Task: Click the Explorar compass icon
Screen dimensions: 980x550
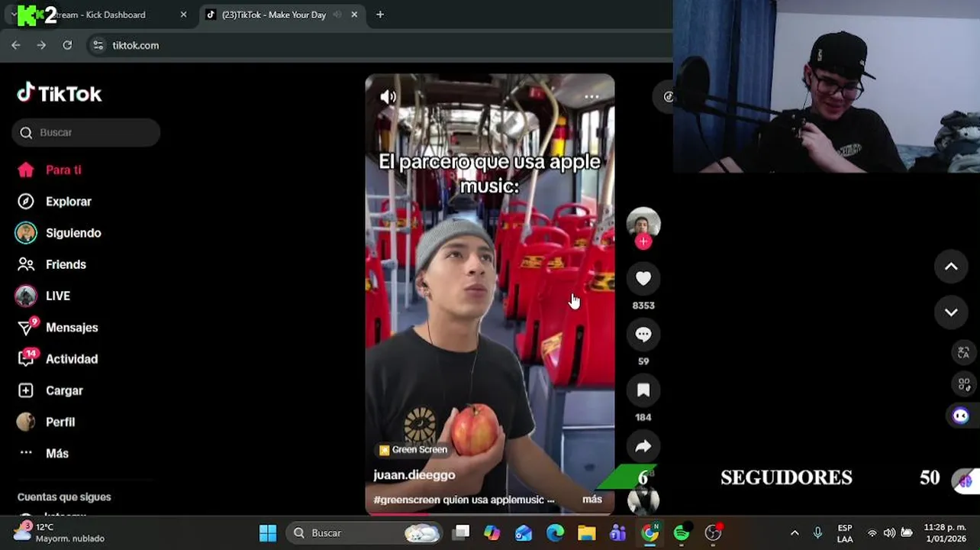Action: click(26, 202)
